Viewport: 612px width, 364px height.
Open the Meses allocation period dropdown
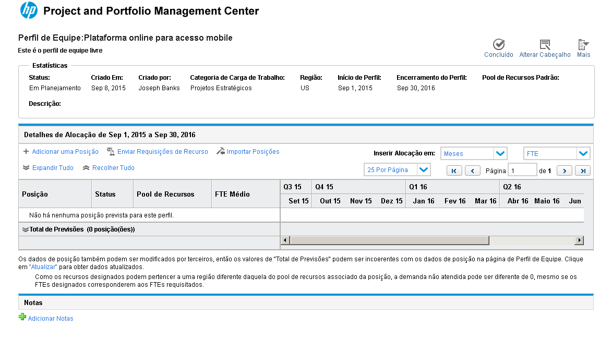500,153
